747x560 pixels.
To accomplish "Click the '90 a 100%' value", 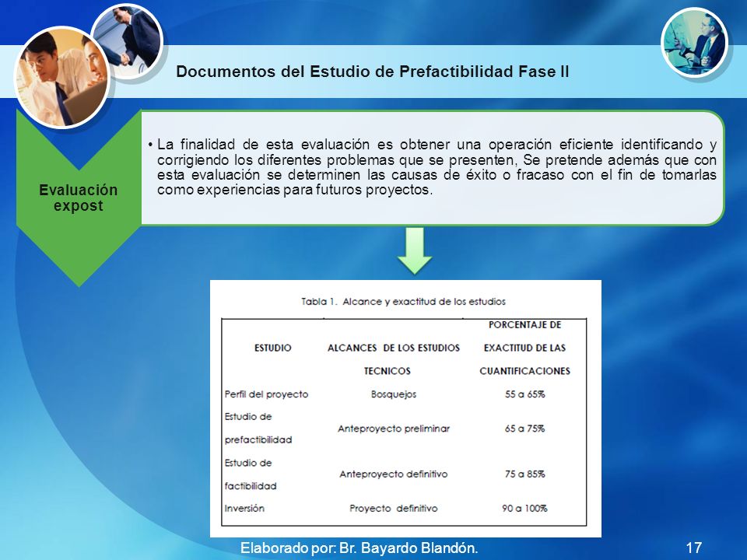I will [x=524, y=509].
